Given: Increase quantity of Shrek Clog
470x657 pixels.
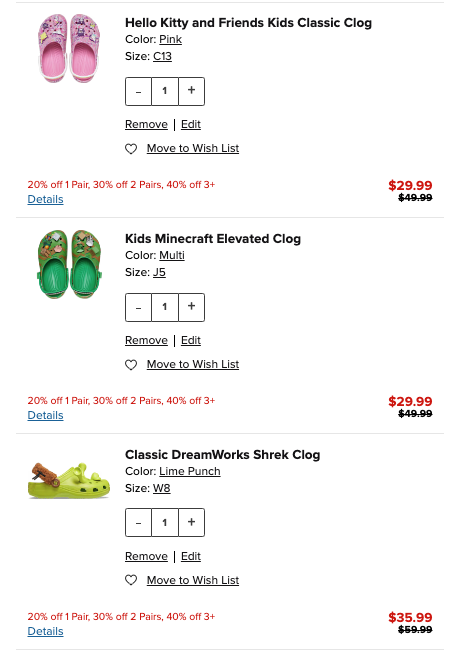Looking at the screenshot, I should point(191,522).
